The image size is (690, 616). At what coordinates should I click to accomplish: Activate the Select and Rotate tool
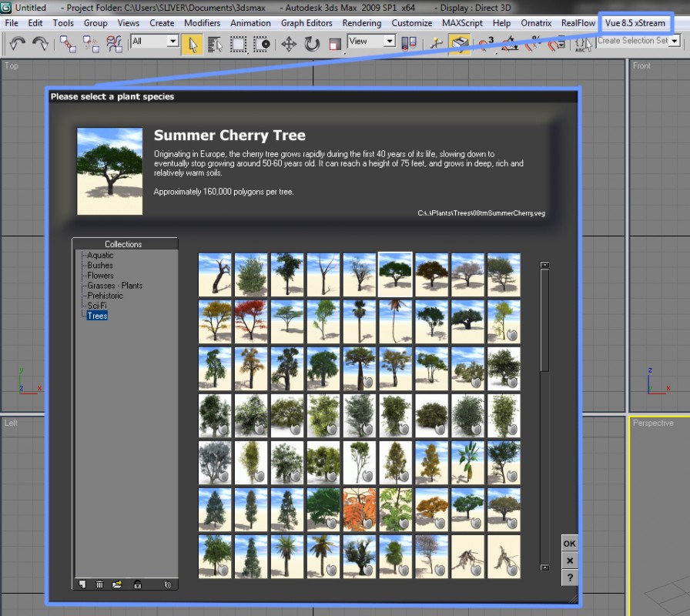pos(312,45)
